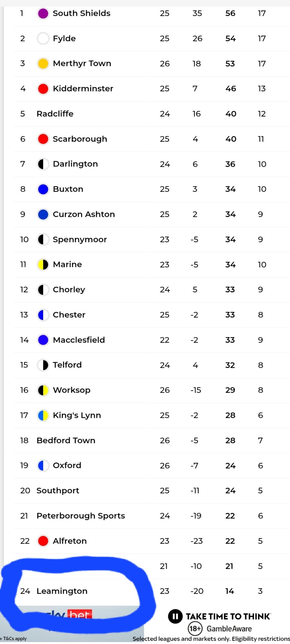Screen dimensions: 290x644
Task: Click Alfreton red team badge
Action: click(x=43, y=541)
